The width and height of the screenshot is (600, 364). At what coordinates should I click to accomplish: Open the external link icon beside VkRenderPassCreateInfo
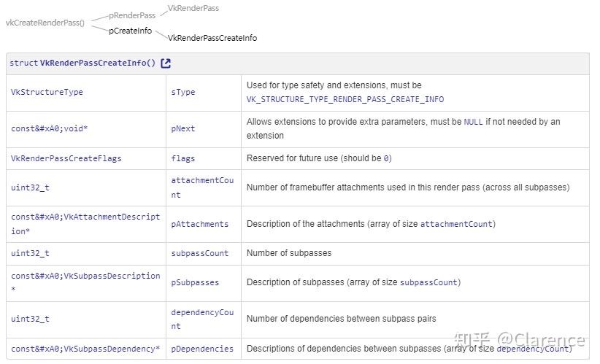coord(166,63)
